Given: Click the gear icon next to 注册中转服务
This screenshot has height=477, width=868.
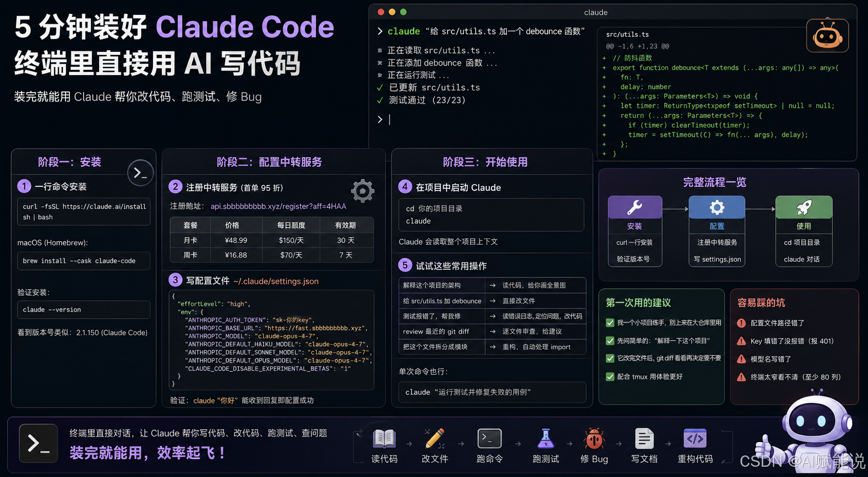Looking at the screenshot, I should coord(363,191).
